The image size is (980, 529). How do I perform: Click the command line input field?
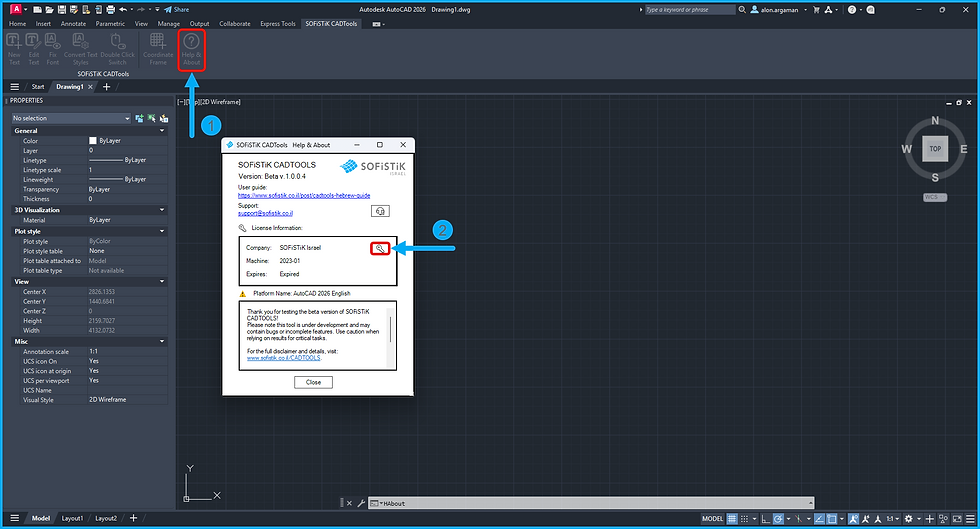[591, 503]
